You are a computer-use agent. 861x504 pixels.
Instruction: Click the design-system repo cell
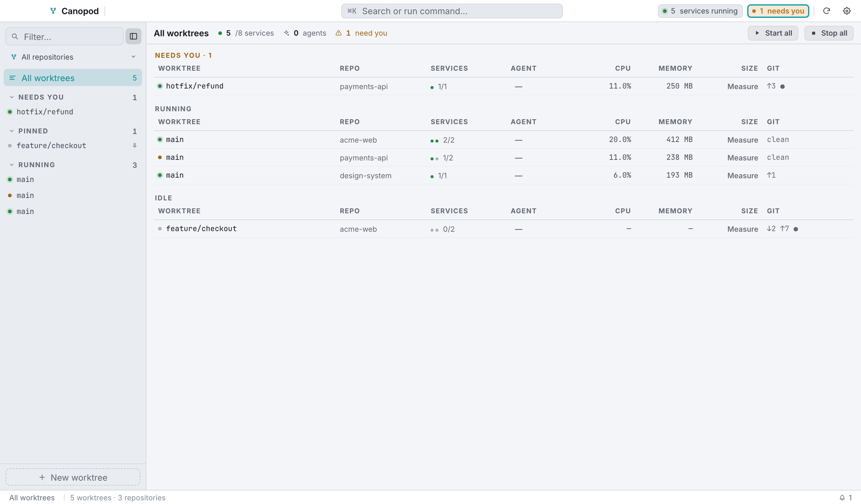coord(365,175)
